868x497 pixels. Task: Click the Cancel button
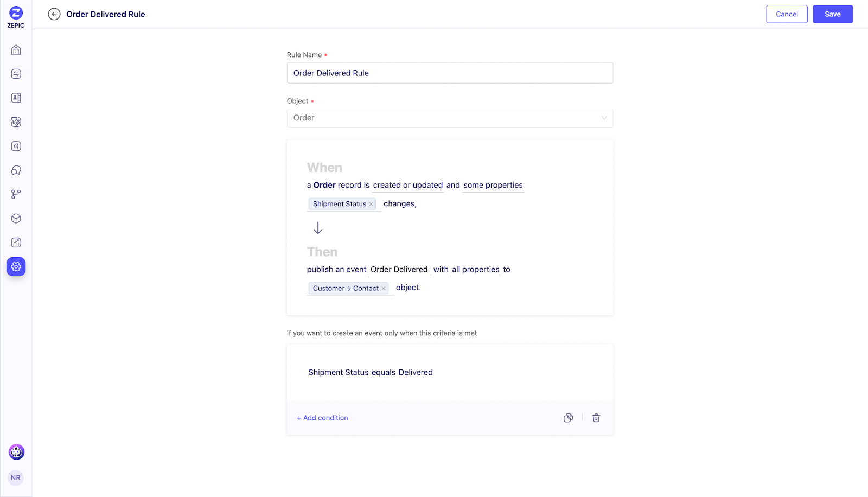[787, 14]
